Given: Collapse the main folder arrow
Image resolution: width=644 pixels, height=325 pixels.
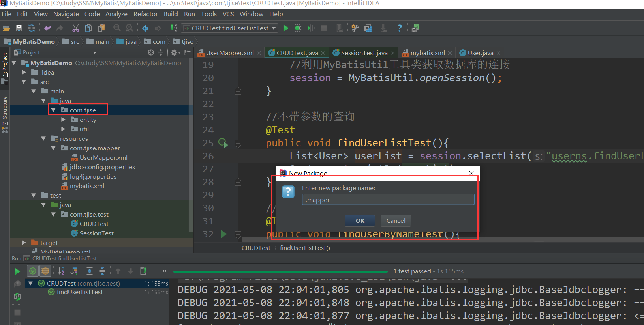Looking at the screenshot, I should 34,91.
